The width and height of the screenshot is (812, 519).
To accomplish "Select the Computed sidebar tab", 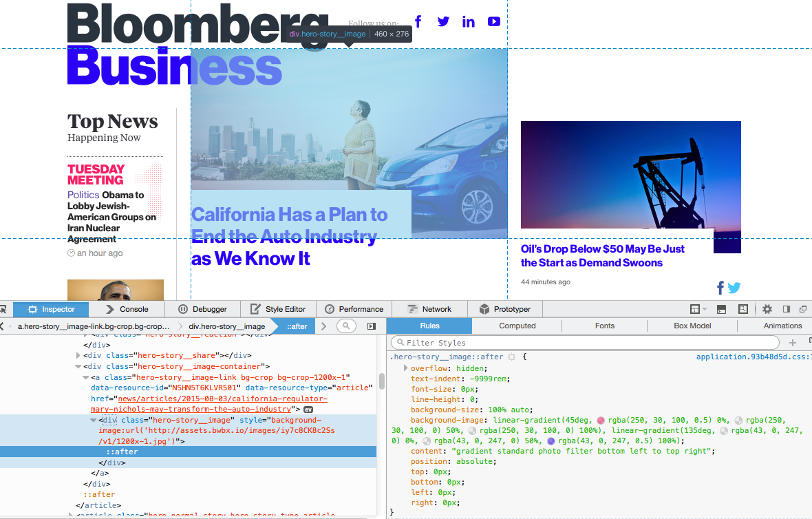I will pos(517,326).
